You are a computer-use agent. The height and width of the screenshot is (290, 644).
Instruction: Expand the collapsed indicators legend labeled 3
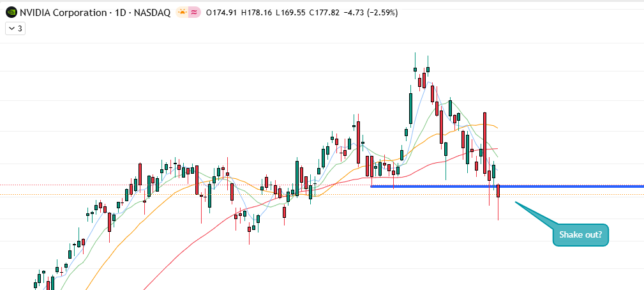[x=15, y=29]
